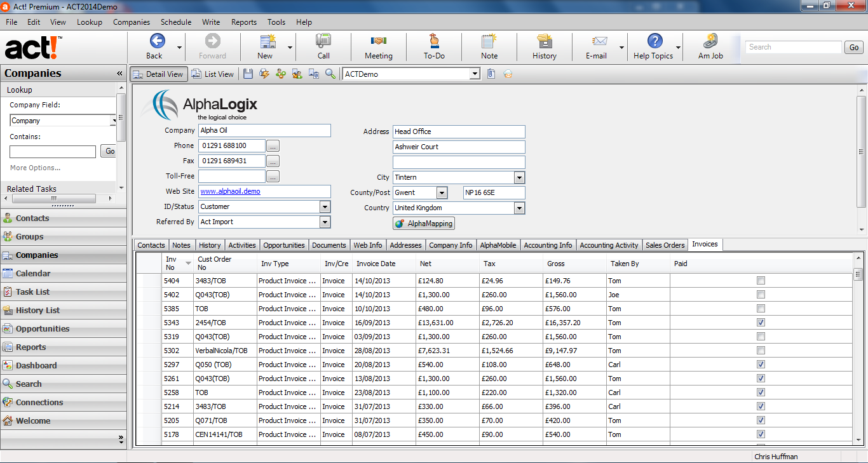Click the attach file paperclip icon
The image size is (868, 463).
(491, 74)
